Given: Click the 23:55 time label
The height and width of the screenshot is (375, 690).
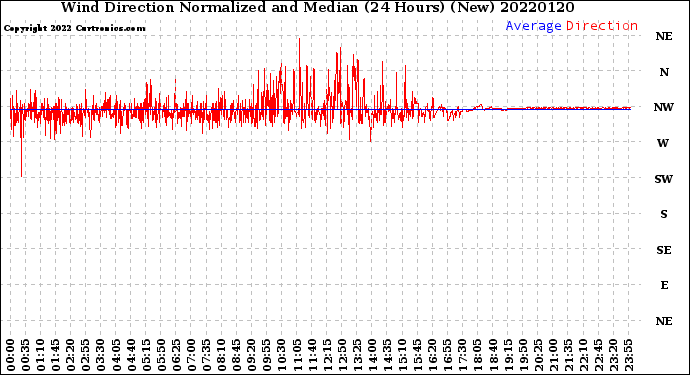Looking at the screenshot, I should pyautogui.click(x=628, y=355).
